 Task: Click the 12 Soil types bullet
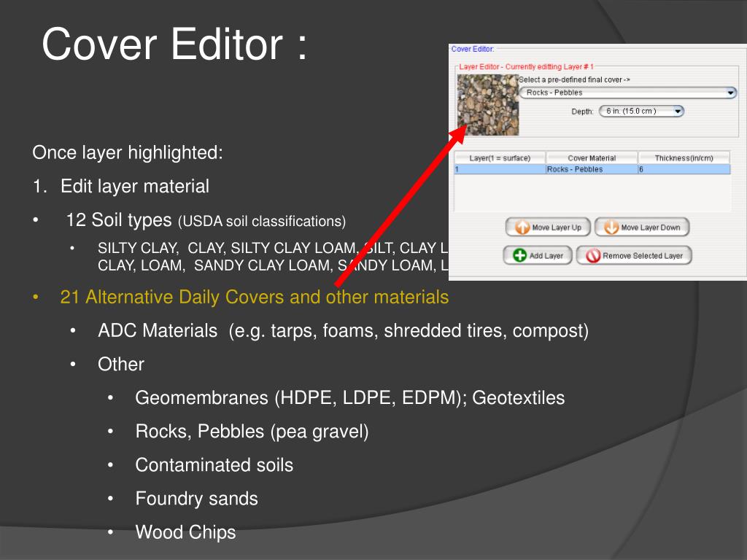206,220
